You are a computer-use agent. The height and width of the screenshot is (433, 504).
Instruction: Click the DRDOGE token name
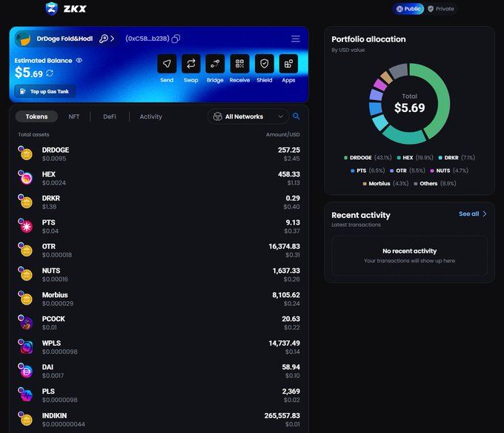(x=56, y=150)
